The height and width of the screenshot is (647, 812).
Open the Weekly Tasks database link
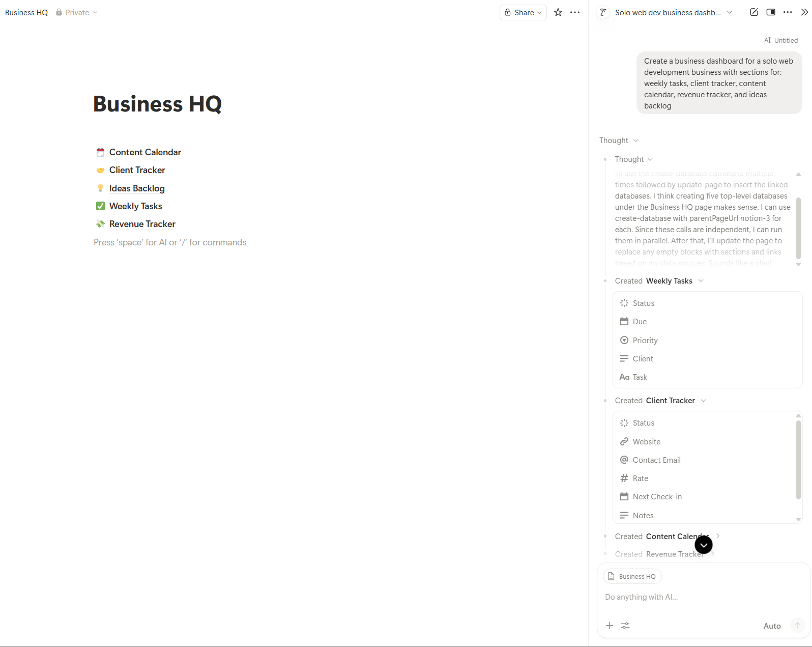coord(136,206)
